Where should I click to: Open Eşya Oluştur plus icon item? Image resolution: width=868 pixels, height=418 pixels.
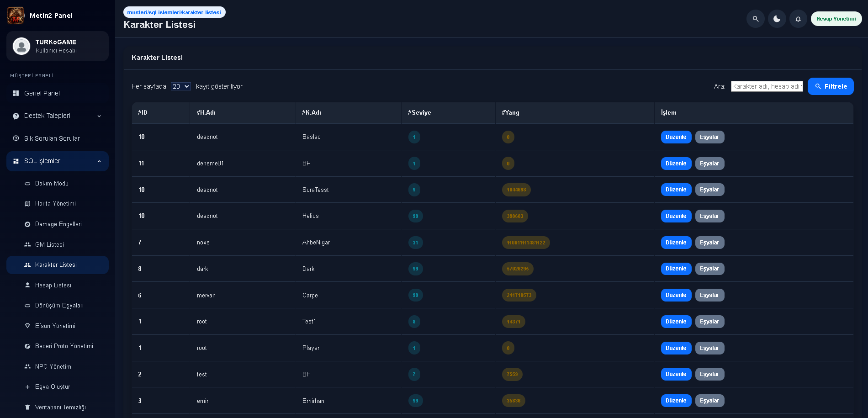point(27,387)
